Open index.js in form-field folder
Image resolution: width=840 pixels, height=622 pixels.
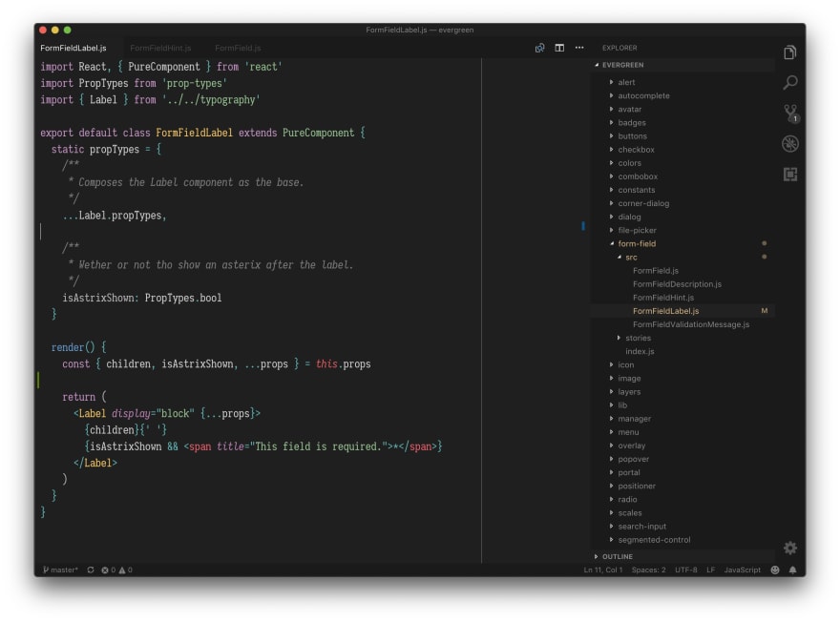(683, 352)
